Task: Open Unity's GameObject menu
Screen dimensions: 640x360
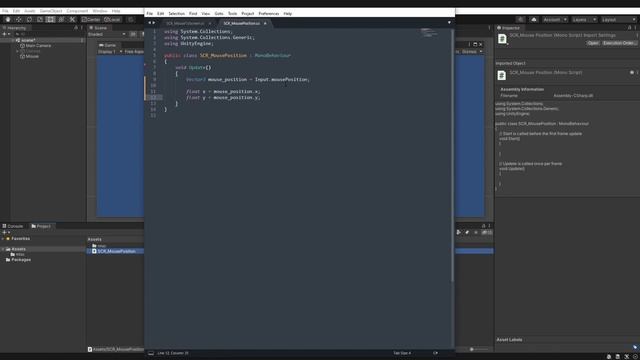Action: pyautogui.click(x=51, y=11)
